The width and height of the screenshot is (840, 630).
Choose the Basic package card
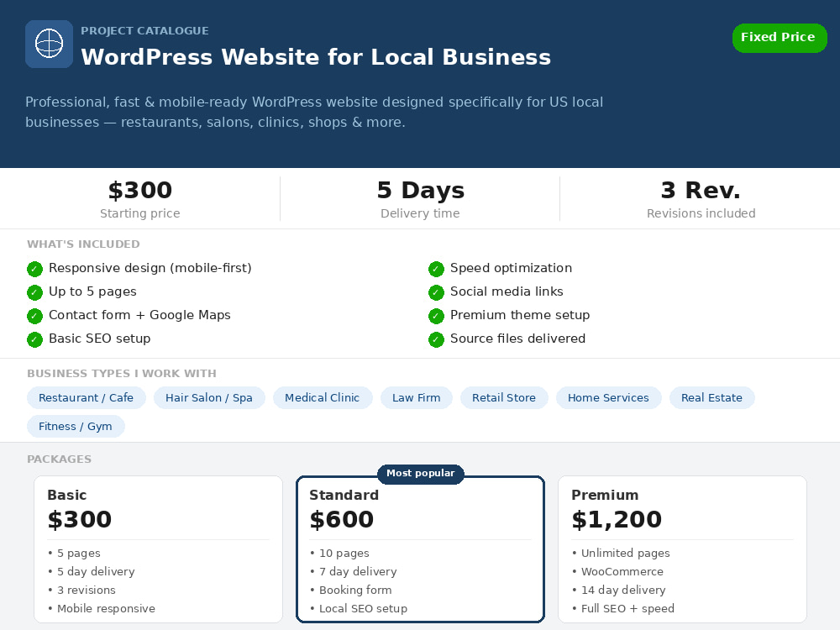point(158,549)
